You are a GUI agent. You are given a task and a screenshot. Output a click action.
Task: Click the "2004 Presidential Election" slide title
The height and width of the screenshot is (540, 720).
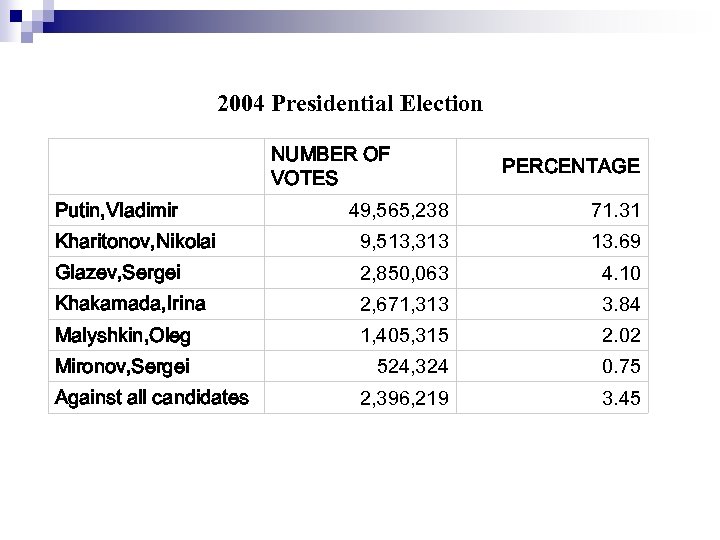(x=350, y=103)
